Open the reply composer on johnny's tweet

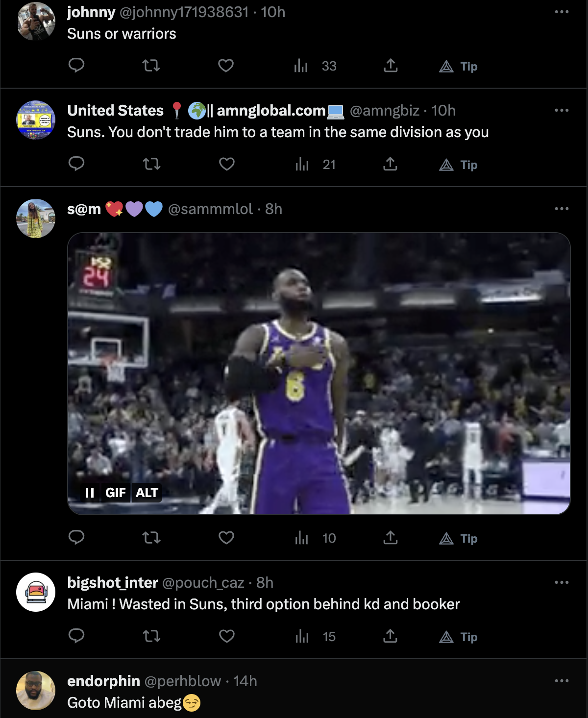(77, 67)
